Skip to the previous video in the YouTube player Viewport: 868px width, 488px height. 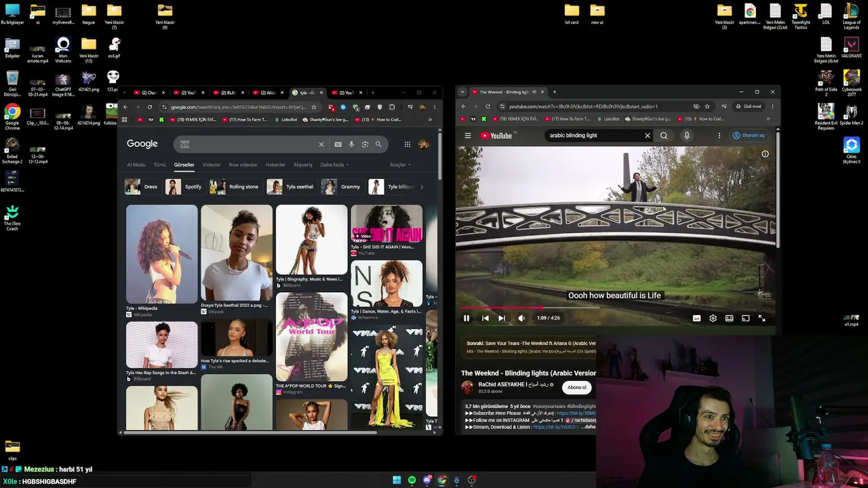pyautogui.click(x=486, y=318)
